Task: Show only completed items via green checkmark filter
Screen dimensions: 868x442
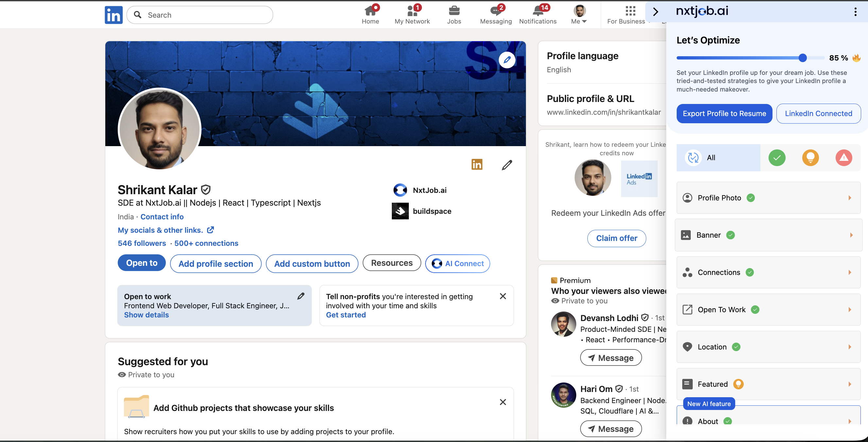Action: [777, 157]
